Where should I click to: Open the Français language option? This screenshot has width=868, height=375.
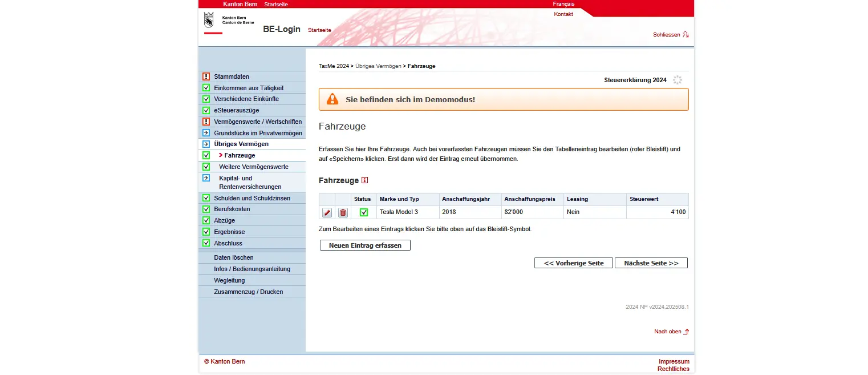coord(563,4)
